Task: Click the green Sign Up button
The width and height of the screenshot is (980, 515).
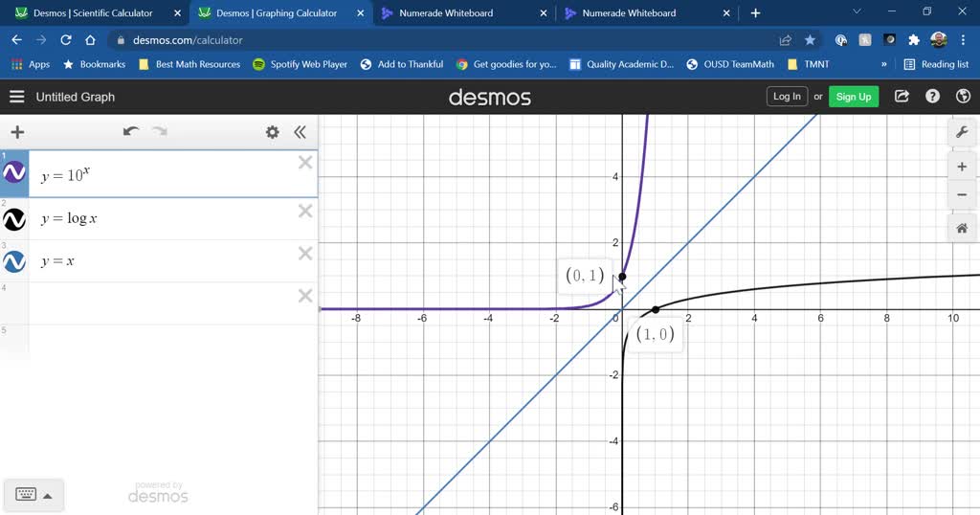Action: pyautogui.click(x=854, y=97)
